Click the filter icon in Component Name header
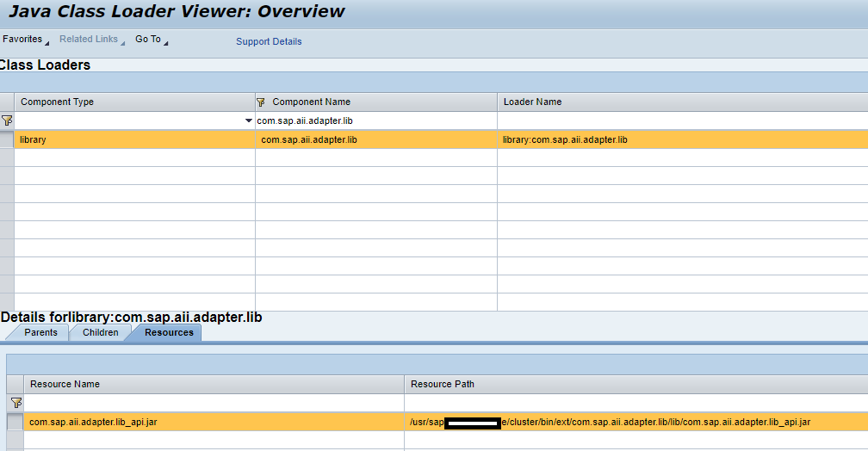Image resolution: width=868 pixels, height=451 pixels. click(262, 102)
